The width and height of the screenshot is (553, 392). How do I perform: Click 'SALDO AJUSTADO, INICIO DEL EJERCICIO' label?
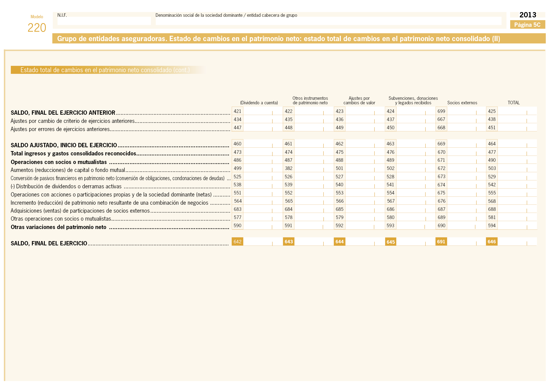(x=64, y=145)
